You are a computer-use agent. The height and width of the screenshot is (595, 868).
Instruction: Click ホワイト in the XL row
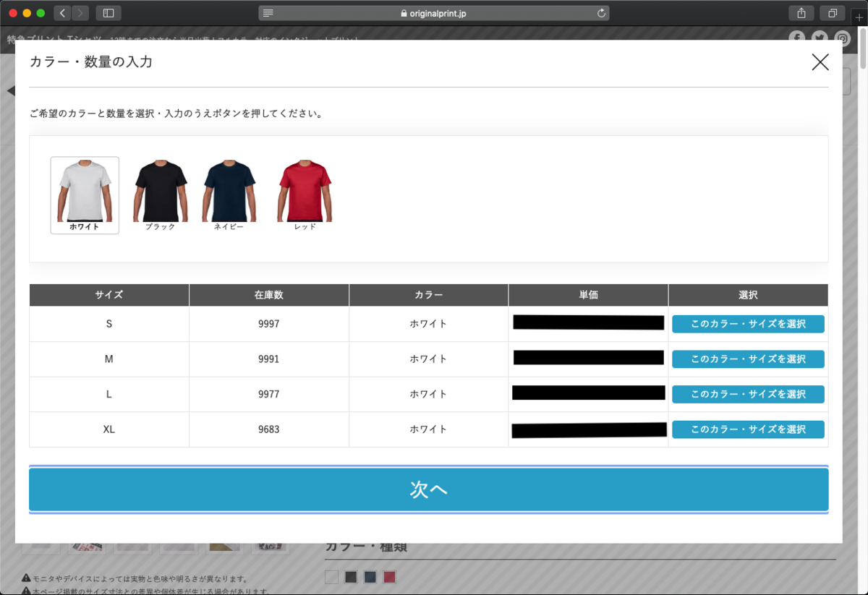(x=429, y=429)
